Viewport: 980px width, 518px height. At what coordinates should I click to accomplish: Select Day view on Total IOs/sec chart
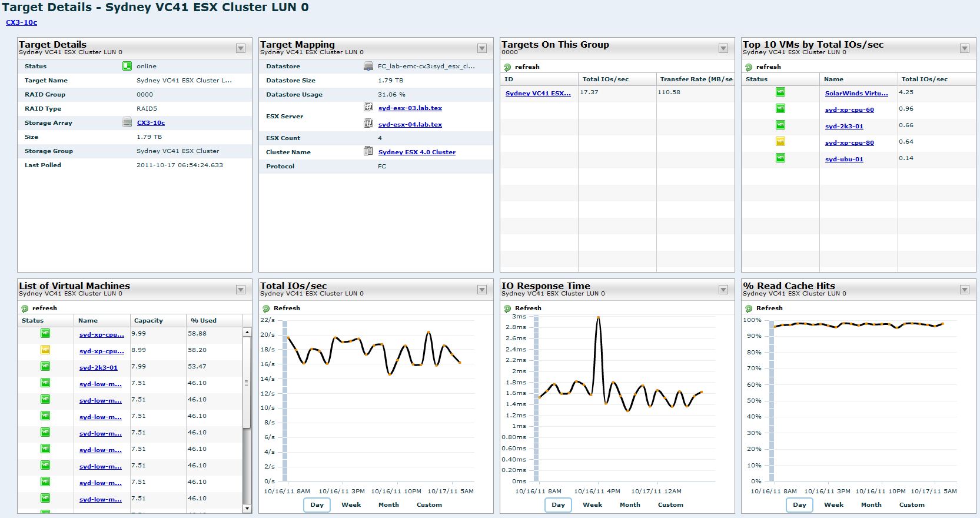tap(317, 505)
